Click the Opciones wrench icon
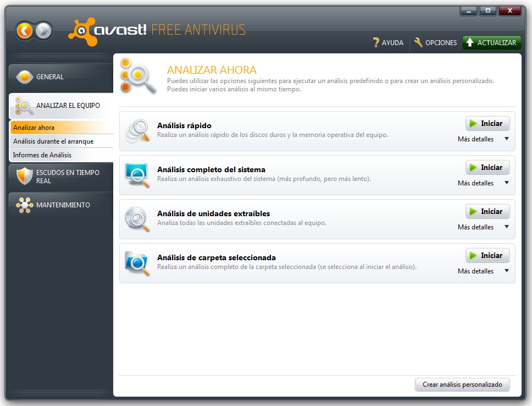Image resolution: width=532 pixels, height=406 pixels. [x=418, y=42]
